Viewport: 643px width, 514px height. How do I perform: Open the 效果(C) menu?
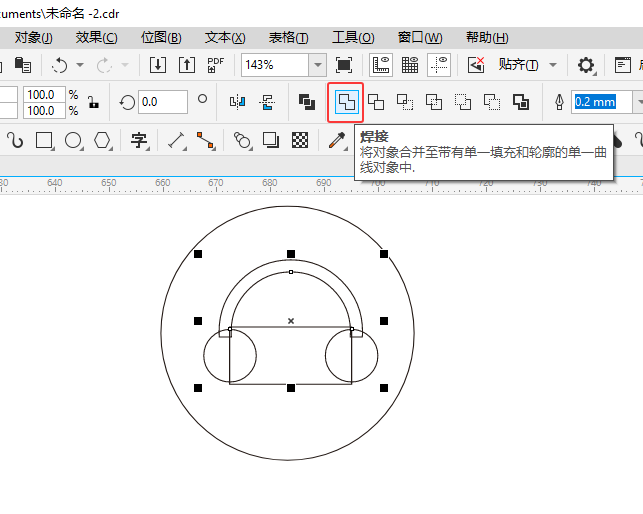coord(96,38)
